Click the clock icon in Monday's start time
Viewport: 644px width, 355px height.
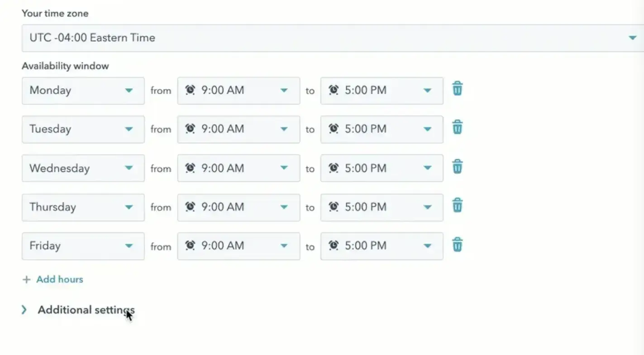point(191,90)
